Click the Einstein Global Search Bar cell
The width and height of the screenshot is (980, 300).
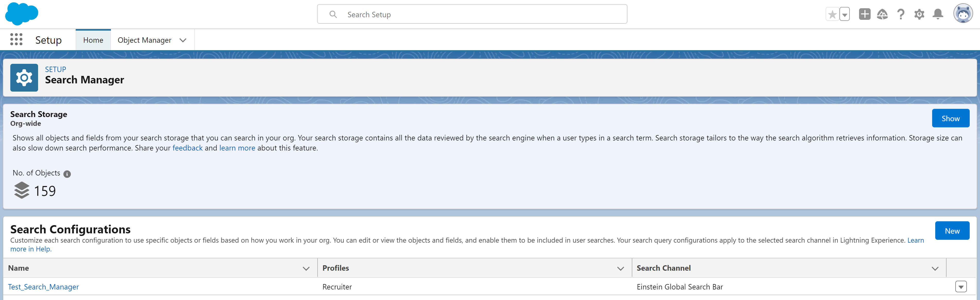679,287
